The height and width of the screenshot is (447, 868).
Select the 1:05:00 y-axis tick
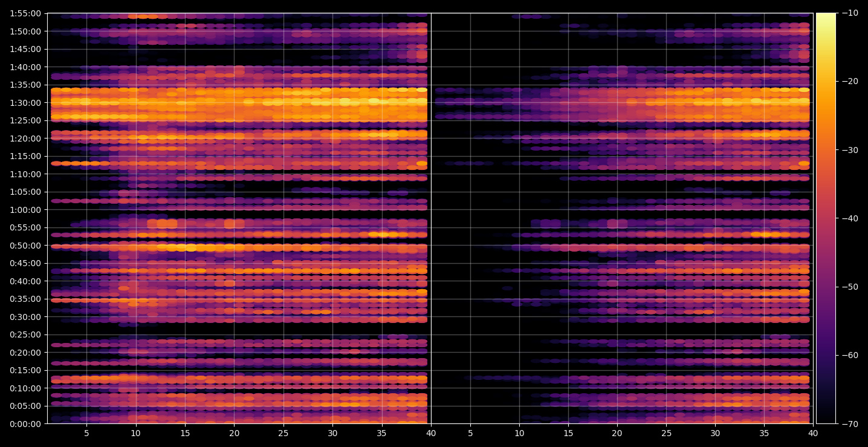[25, 192]
